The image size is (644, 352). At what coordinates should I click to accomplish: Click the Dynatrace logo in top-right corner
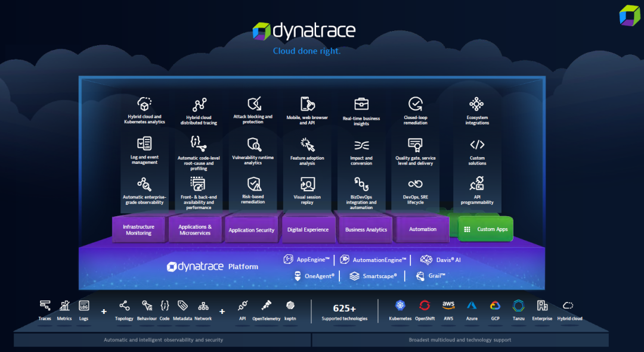point(629,15)
